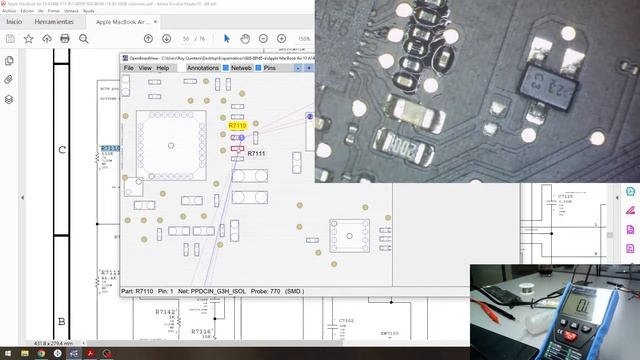Open Help menu in OpenBoardView
Image resolution: width=640 pixels, height=360 pixels.
163,68
